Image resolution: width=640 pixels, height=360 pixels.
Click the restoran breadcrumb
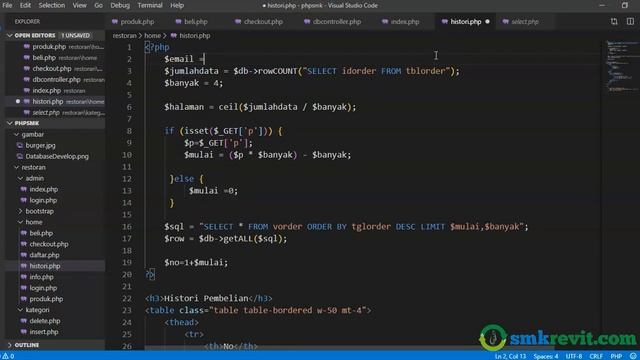pos(124,36)
